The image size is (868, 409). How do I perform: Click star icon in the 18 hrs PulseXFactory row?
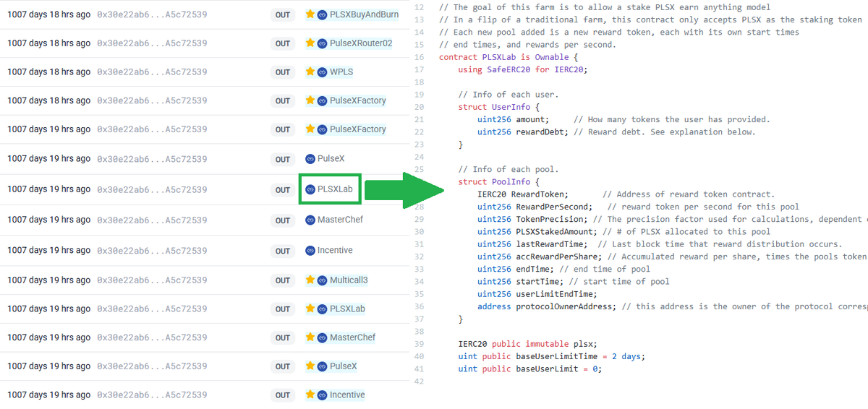click(310, 100)
